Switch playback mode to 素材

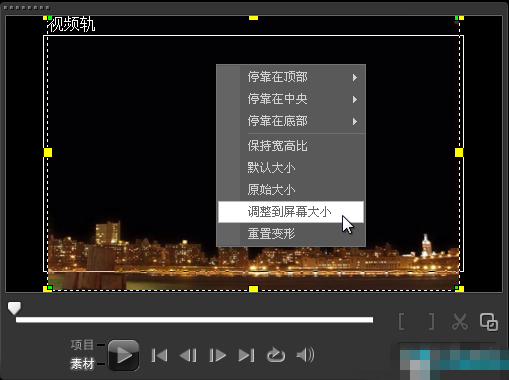point(82,364)
